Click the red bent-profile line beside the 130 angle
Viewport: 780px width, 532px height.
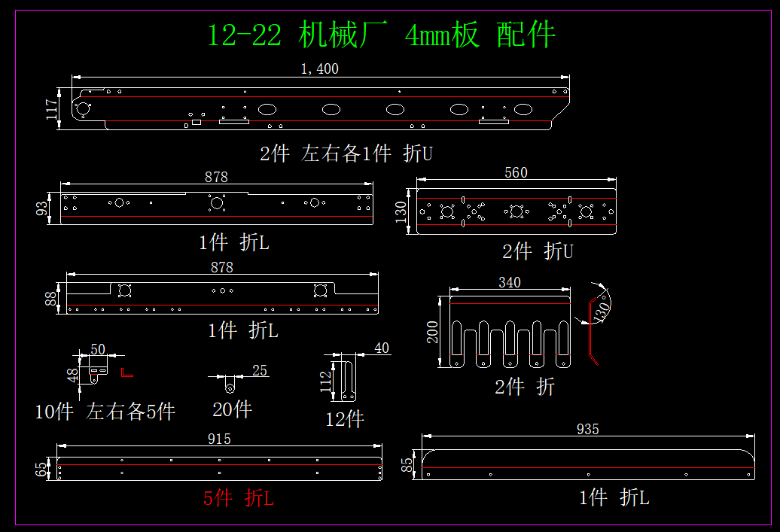[x=586, y=333]
